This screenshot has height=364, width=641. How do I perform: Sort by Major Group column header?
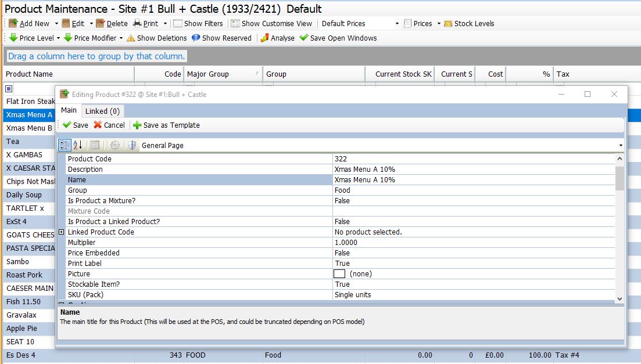(x=223, y=74)
